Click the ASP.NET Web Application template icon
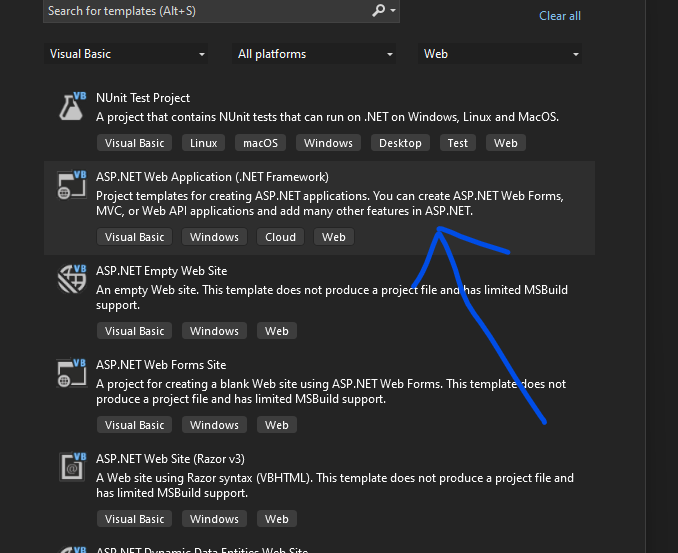Image resolution: width=678 pixels, height=553 pixels. point(72,185)
